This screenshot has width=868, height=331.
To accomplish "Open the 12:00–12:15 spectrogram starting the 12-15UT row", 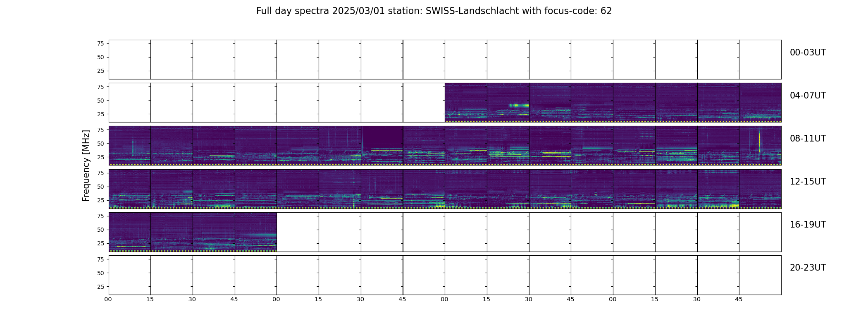I will (129, 189).
